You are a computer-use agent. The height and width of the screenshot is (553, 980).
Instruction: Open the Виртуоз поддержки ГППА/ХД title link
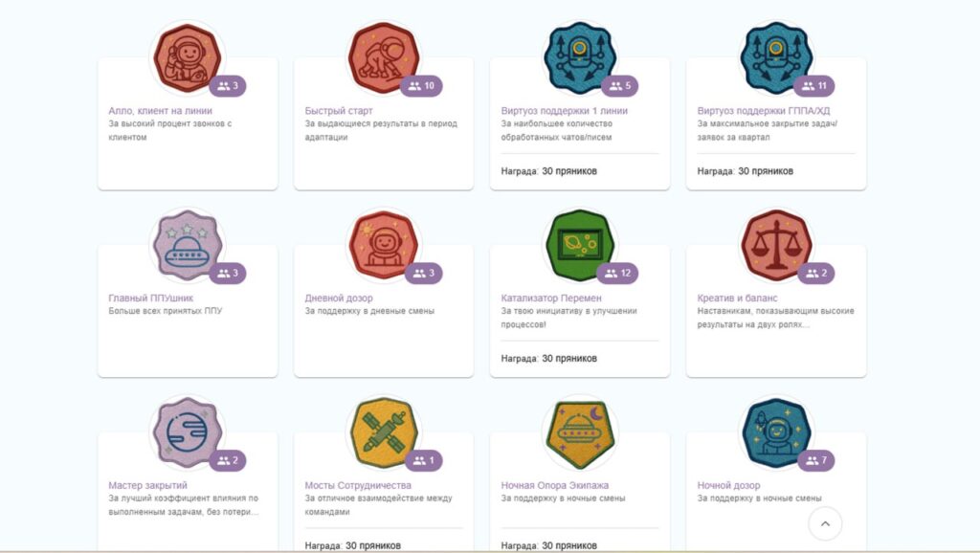tap(764, 111)
